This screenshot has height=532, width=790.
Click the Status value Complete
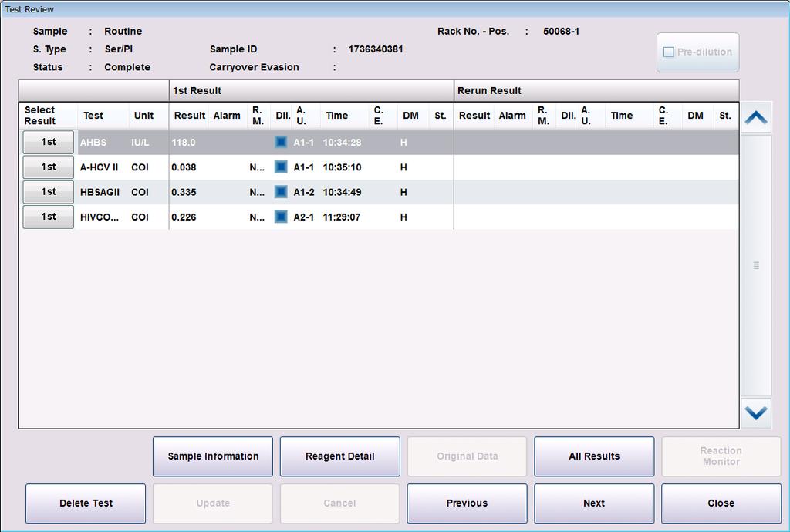(x=127, y=67)
